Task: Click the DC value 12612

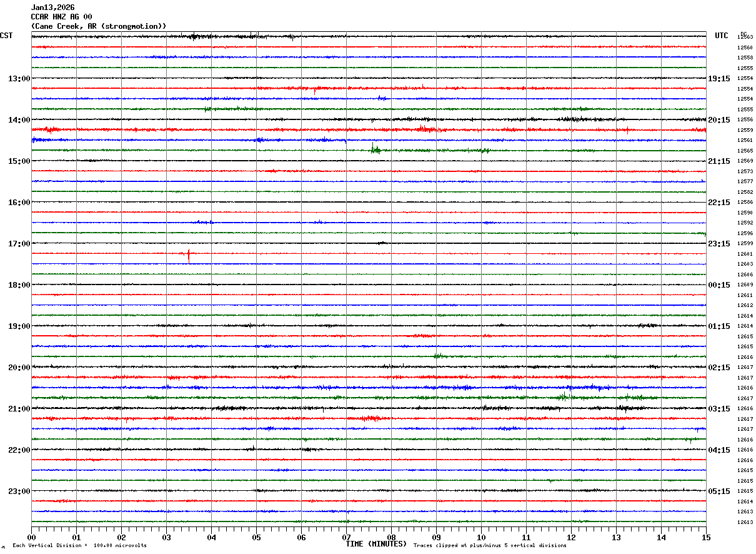Action: tap(745, 306)
